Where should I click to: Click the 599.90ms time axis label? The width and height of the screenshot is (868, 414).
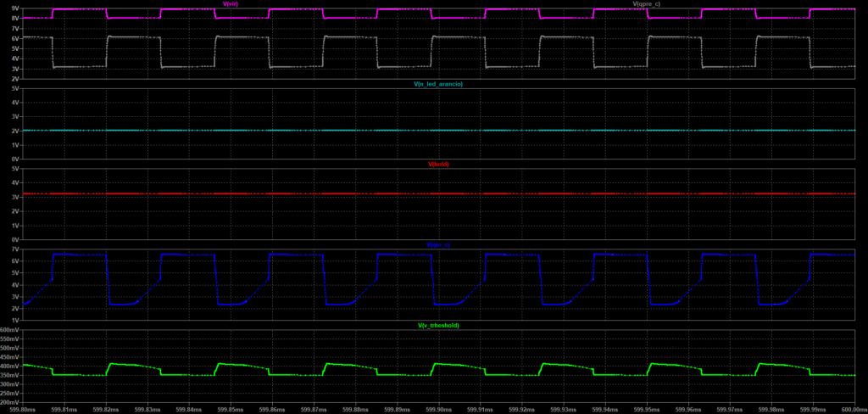click(x=438, y=409)
